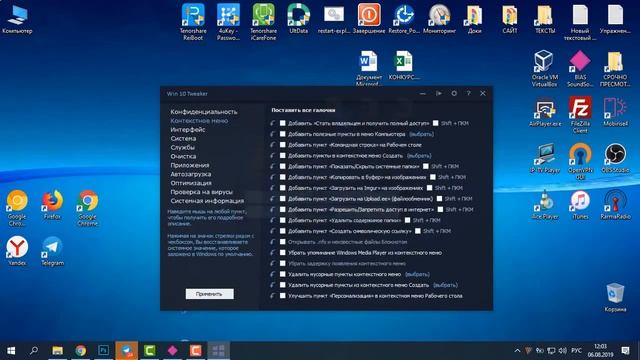Open Службы section
The height and width of the screenshot is (360, 640).
182,148
